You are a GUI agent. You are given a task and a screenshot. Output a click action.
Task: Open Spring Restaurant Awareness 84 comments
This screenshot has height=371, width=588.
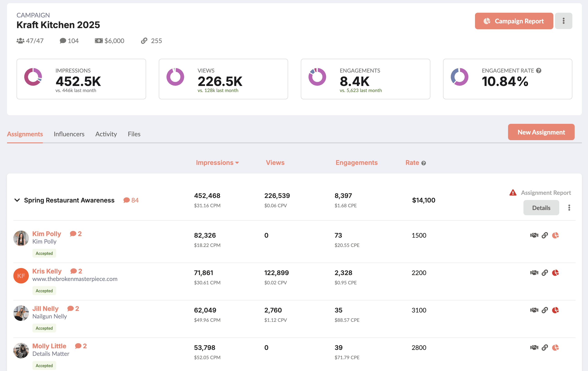point(131,200)
